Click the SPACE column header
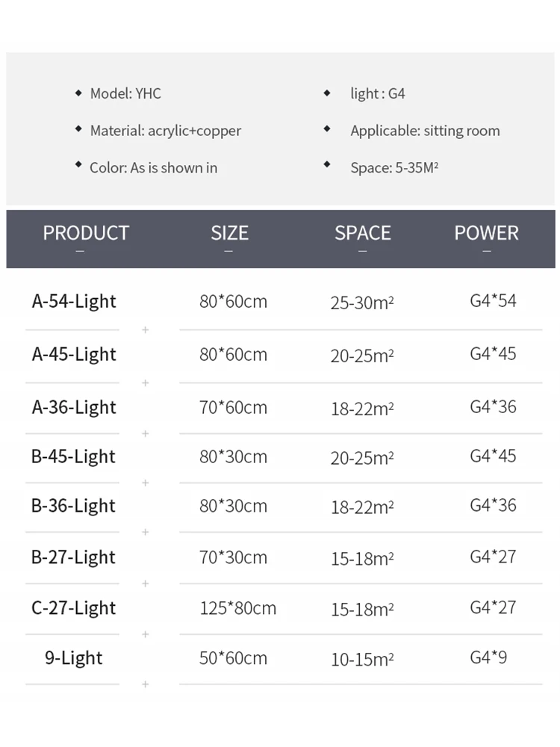Image resolution: width=560 pixels, height=747 pixels. pyautogui.click(x=363, y=233)
